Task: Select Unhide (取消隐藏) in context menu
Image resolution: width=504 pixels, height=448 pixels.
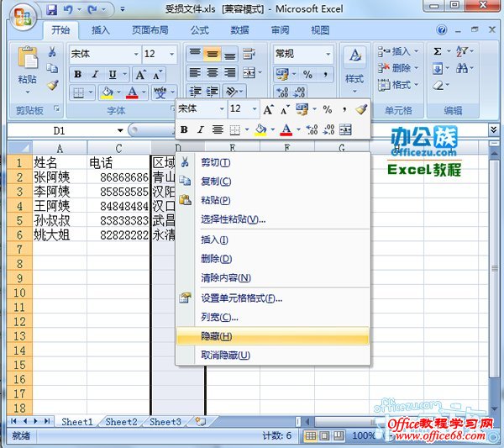Action: pyautogui.click(x=225, y=356)
